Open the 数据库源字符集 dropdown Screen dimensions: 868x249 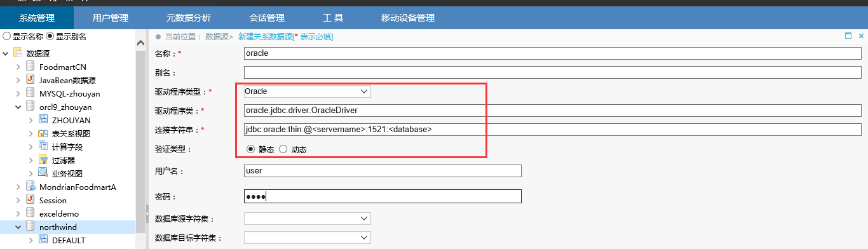tap(308, 219)
